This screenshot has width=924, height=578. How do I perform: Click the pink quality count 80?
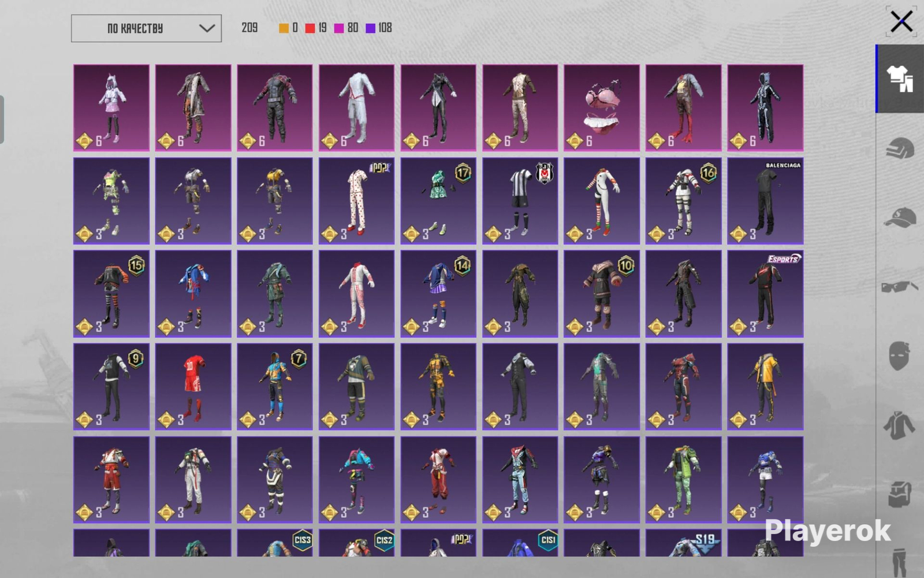coord(353,28)
